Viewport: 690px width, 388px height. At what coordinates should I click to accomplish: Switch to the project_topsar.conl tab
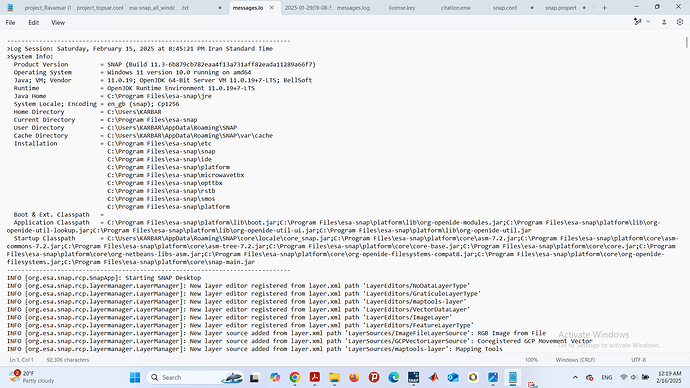100,8
